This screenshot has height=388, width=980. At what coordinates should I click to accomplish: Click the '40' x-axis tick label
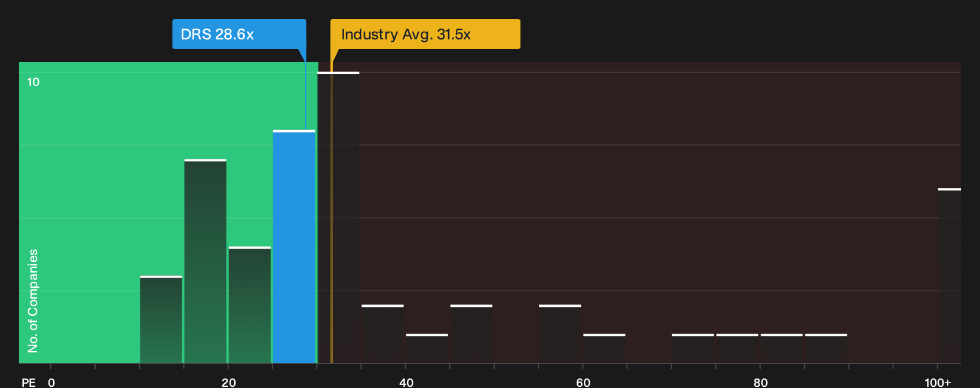pos(406,383)
